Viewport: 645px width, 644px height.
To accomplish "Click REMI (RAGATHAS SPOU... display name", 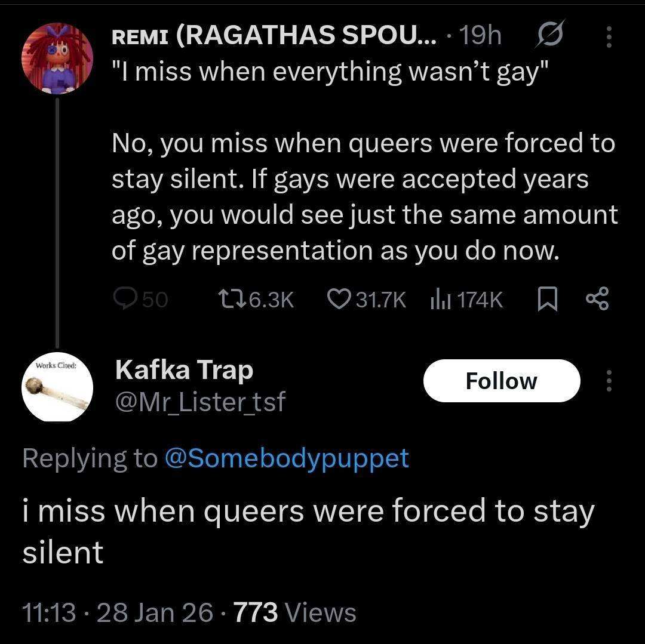I will [275, 37].
